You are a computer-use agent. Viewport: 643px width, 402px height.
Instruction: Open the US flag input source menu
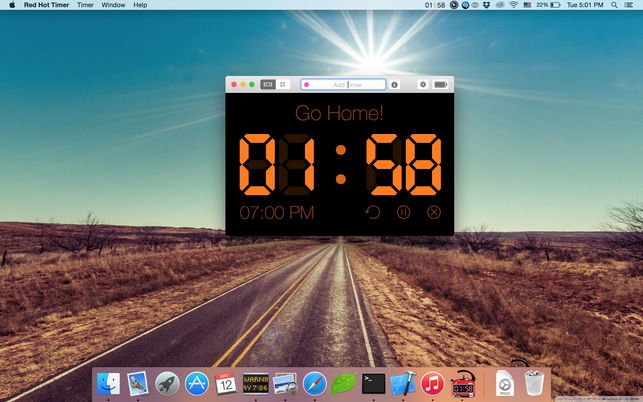[x=527, y=5]
